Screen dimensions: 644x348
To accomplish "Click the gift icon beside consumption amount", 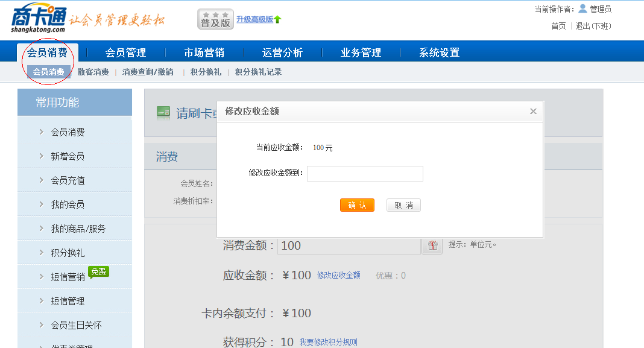I will click(x=432, y=245).
